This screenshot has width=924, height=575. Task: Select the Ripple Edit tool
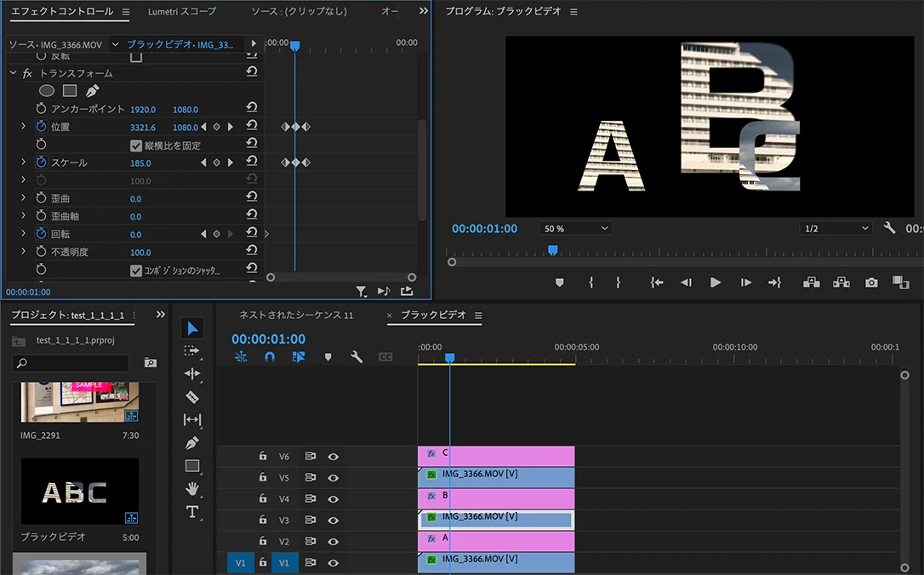(x=192, y=373)
